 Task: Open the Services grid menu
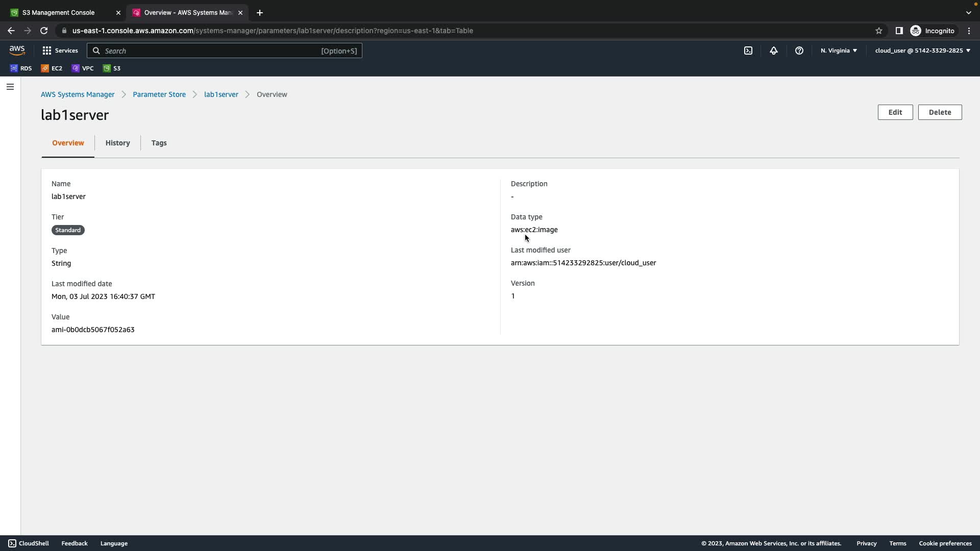[60, 51]
